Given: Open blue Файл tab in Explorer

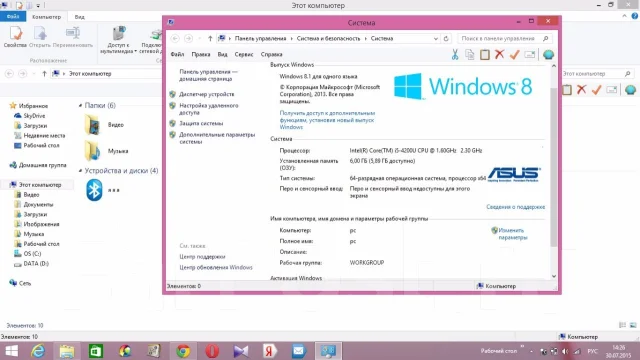Looking at the screenshot, I should pos(13,16).
